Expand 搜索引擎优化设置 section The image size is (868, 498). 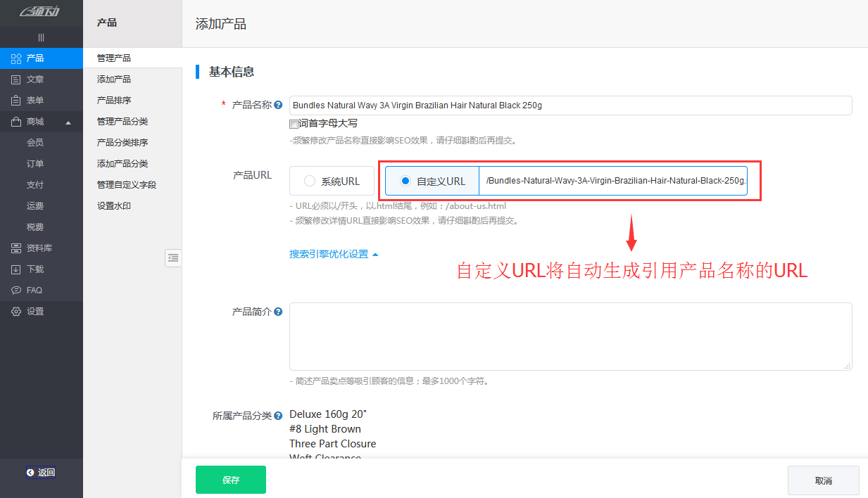(x=334, y=255)
